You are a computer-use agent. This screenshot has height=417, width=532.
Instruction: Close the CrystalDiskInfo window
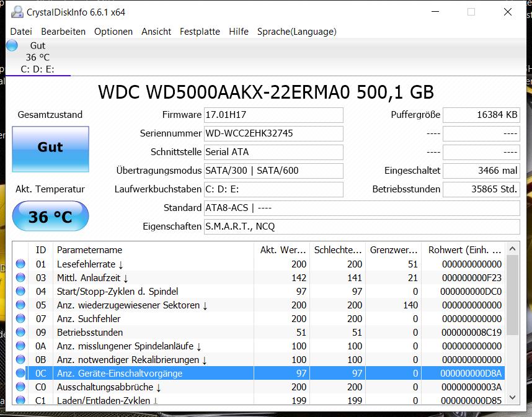pos(508,12)
